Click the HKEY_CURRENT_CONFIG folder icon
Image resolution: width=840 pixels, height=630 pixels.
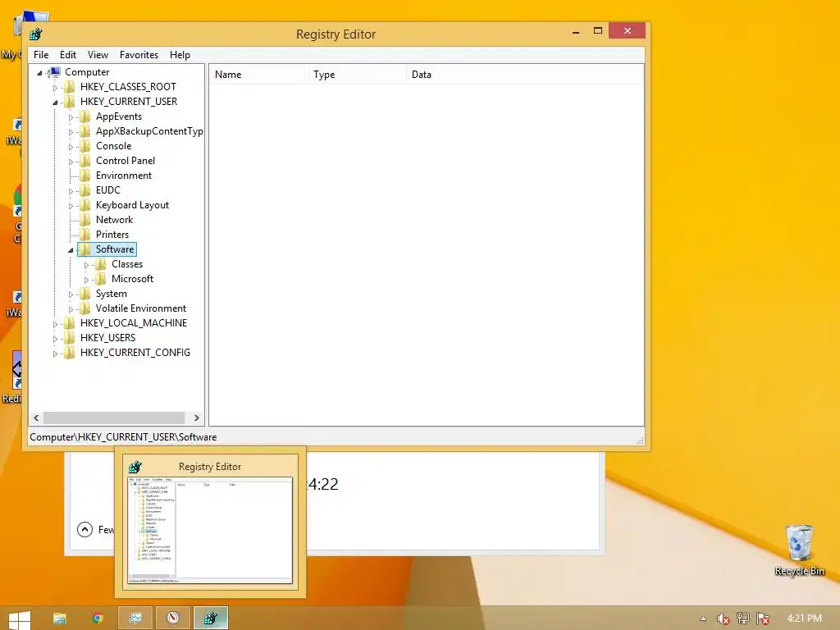pos(69,353)
